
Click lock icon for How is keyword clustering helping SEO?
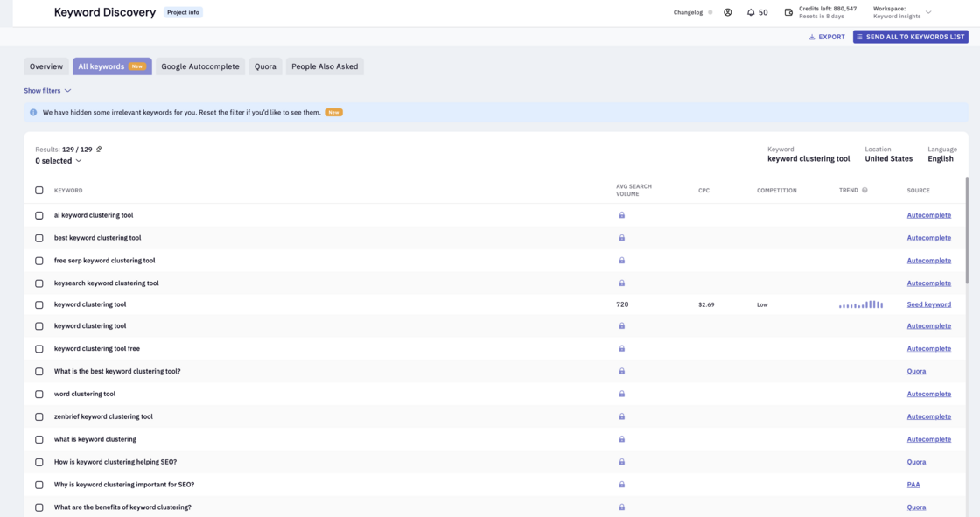[622, 461]
